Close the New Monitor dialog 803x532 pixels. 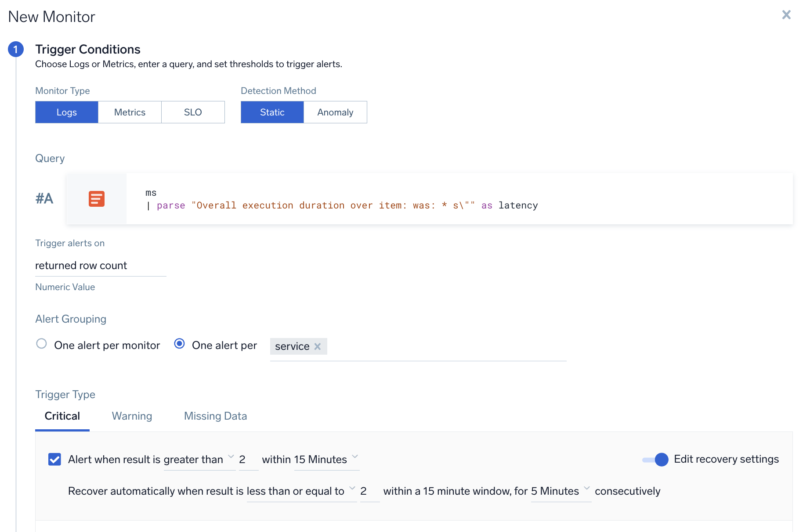click(786, 15)
